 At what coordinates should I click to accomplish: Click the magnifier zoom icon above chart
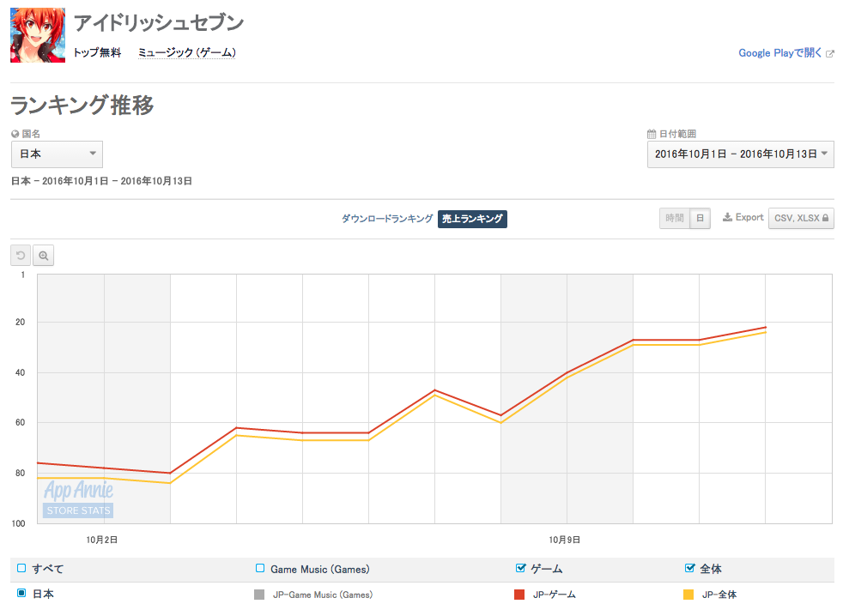click(44, 256)
